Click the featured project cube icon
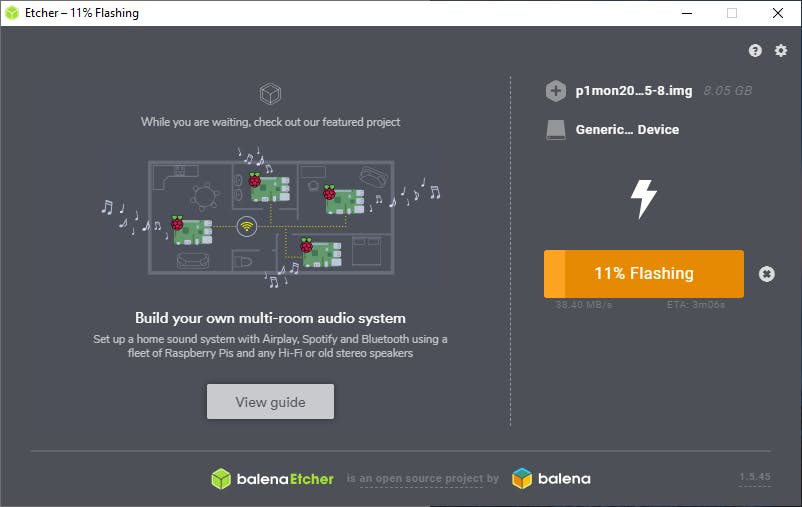This screenshot has width=802, height=507. click(270, 94)
